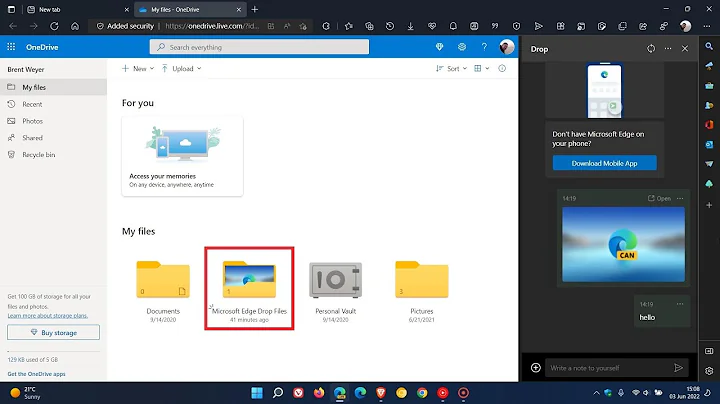Open the Access your memories card
This screenshot has width=720, height=404.
tap(182, 157)
